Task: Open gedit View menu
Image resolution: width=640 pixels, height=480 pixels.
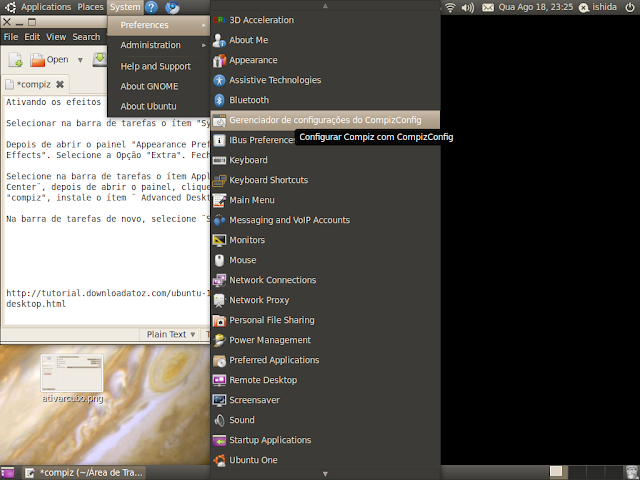Action: click(x=56, y=37)
